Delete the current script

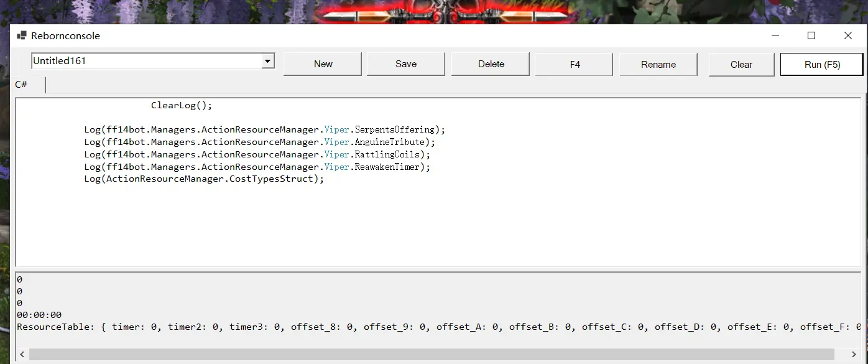click(x=491, y=64)
